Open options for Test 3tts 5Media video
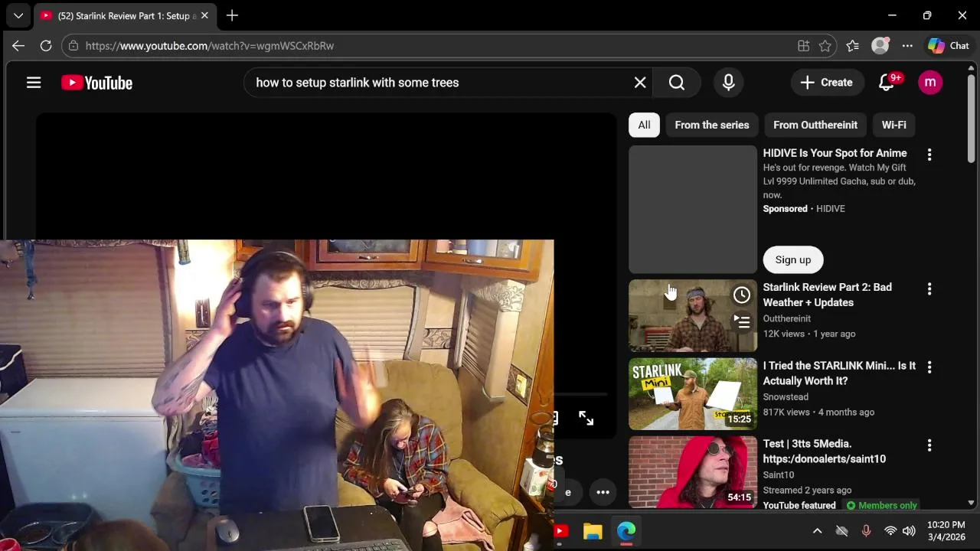 [x=929, y=445]
